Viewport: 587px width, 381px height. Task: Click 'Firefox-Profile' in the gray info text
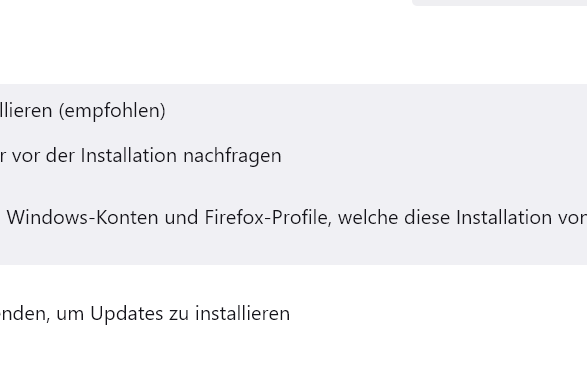tap(268, 217)
